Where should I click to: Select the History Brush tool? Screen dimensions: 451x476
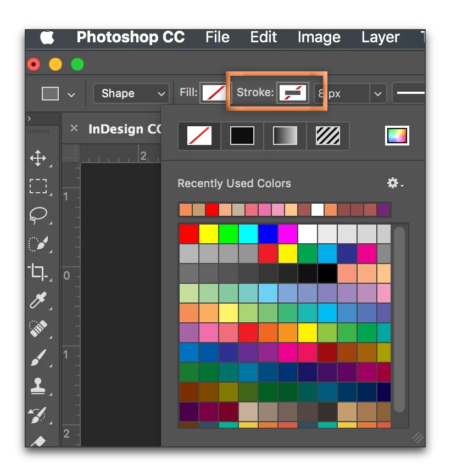[37, 415]
